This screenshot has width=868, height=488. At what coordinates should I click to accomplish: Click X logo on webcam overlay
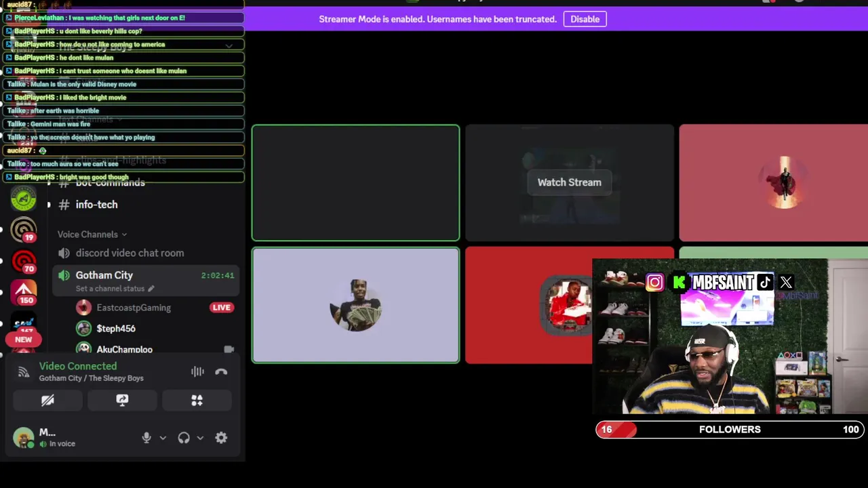click(x=786, y=283)
